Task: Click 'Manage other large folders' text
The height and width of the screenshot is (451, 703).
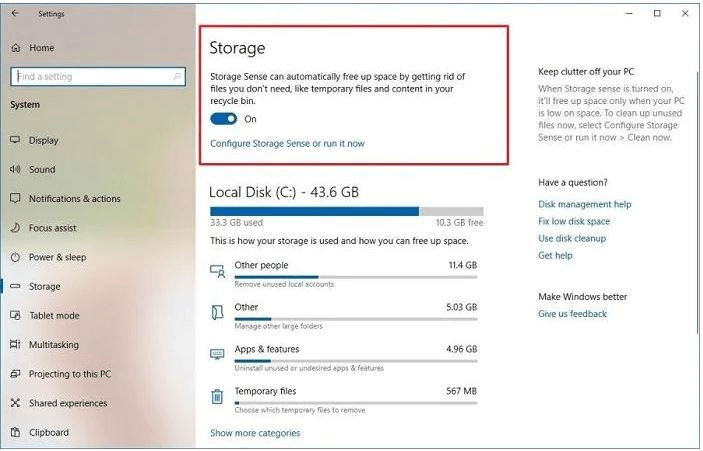Action: coord(278,326)
